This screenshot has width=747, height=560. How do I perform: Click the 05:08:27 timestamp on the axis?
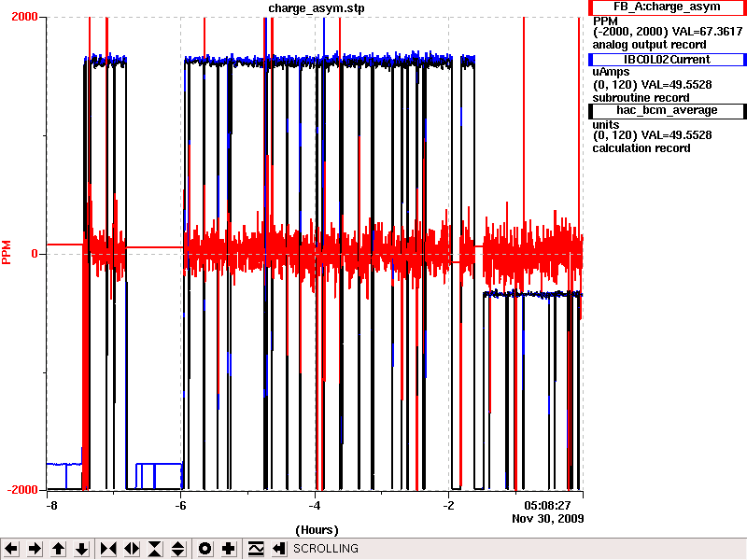click(x=547, y=506)
